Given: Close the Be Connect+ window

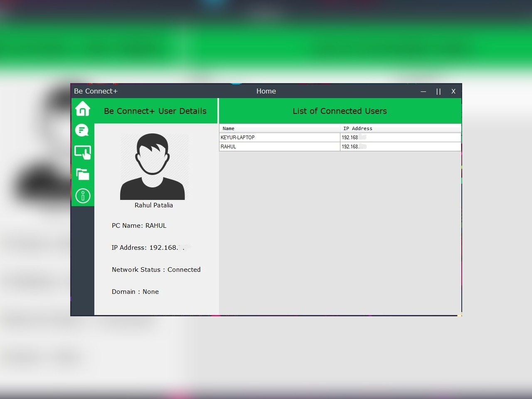Looking at the screenshot, I should pyautogui.click(x=453, y=91).
